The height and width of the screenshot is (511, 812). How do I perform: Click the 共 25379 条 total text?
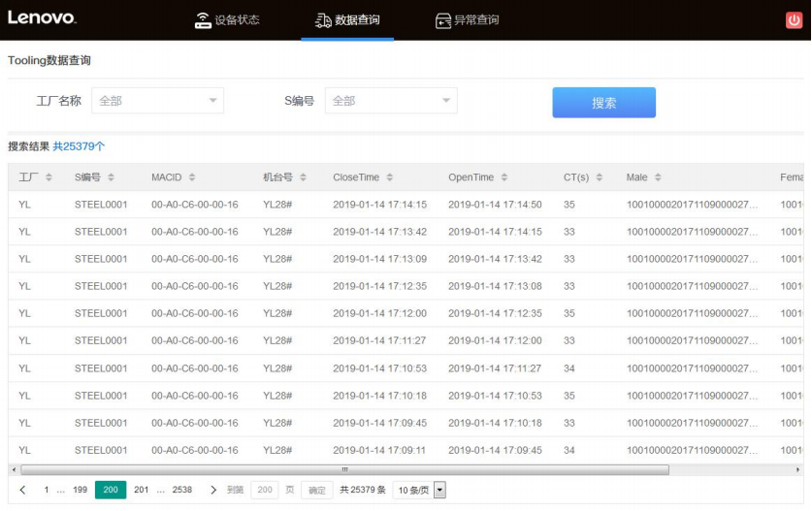363,490
